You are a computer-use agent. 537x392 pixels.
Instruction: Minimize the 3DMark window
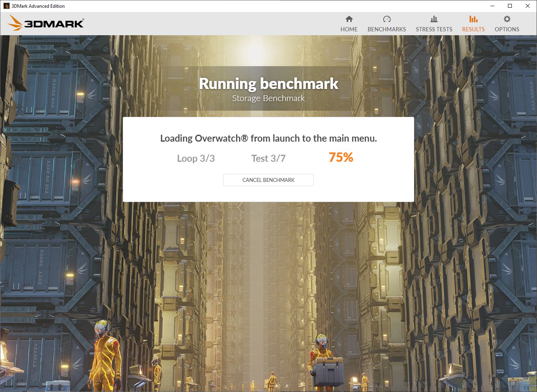(x=492, y=6)
